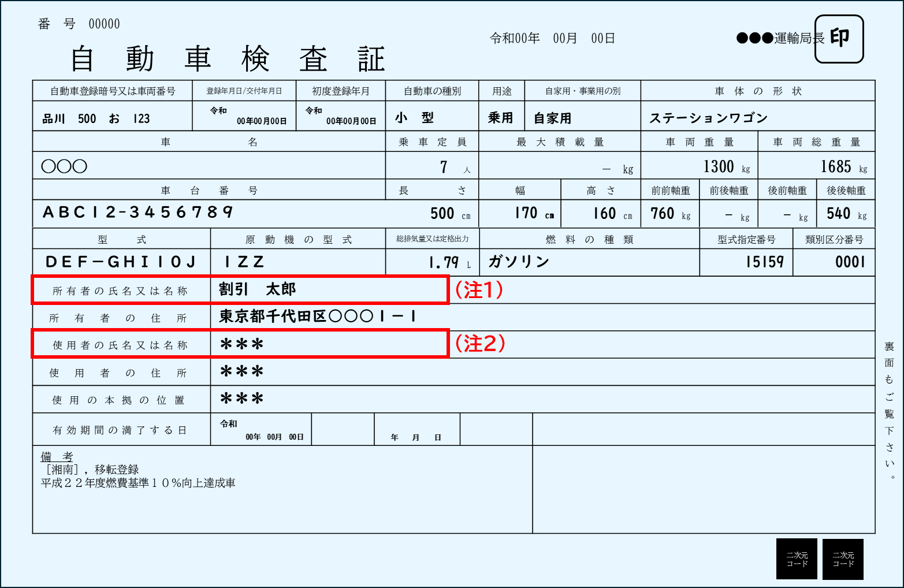Click the body shape ステーションワゴン value
Viewport: 904px width, 588px height.
708,118
